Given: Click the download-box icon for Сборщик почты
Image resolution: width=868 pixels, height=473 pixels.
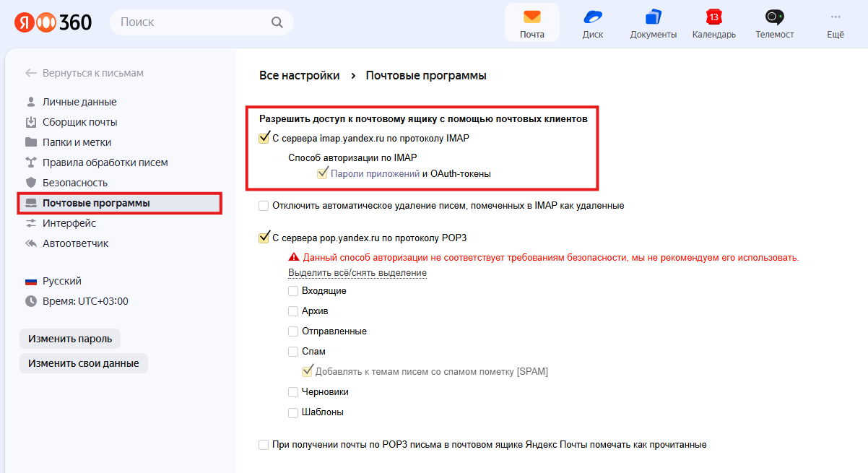Looking at the screenshot, I should (31, 122).
